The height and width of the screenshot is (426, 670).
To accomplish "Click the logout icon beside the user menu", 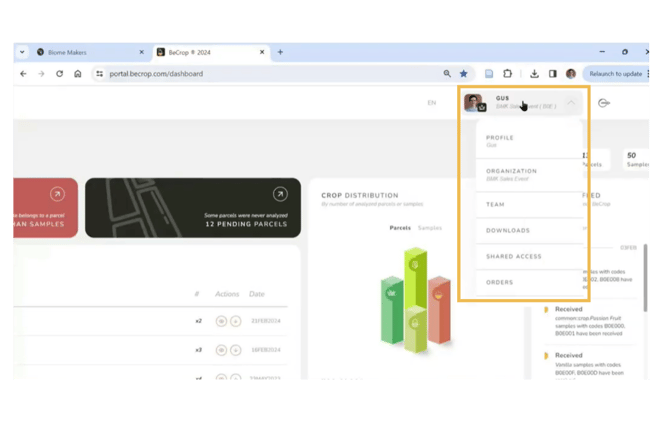I will point(604,103).
